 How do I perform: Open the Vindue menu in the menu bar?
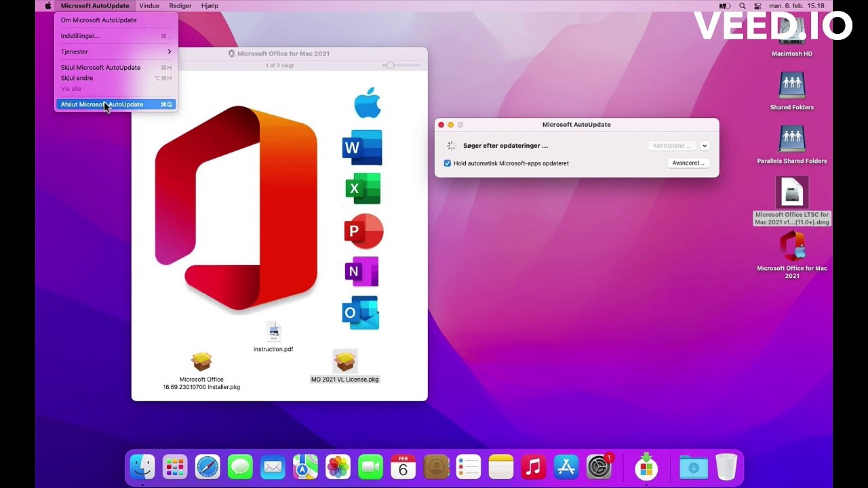tap(149, 6)
